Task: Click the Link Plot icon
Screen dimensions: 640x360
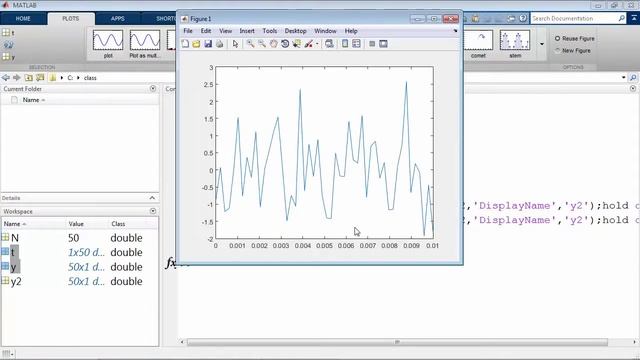Action: click(x=329, y=44)
